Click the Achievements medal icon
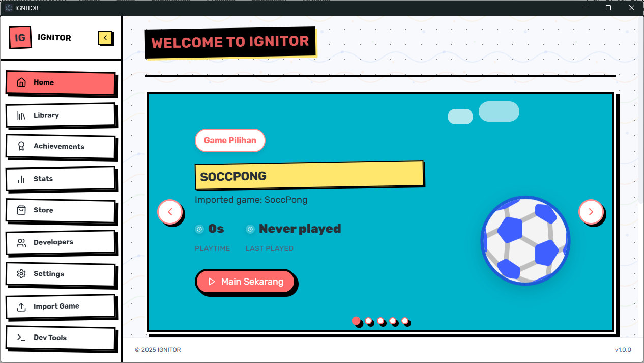The height and width of the screenshot is (363, 644). 21,146
